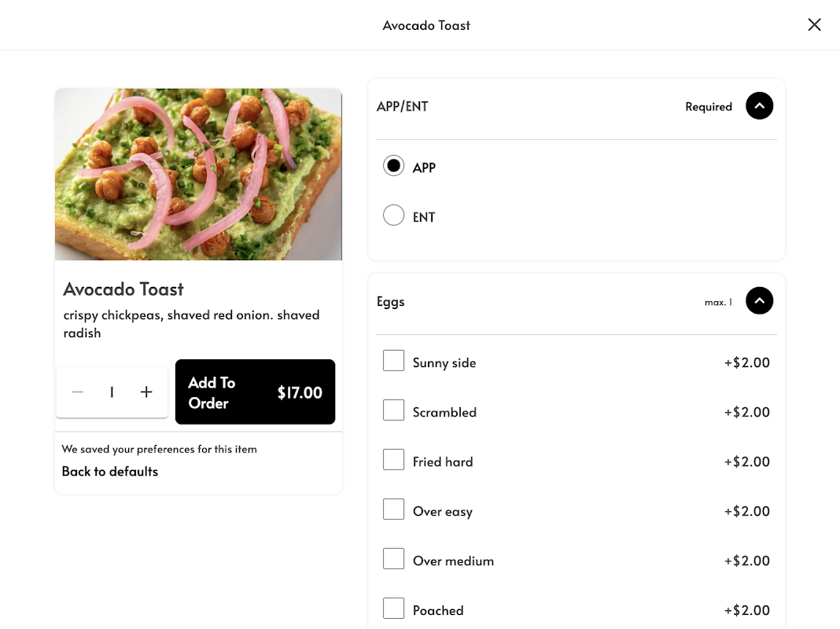Image resolution: width=840 pixels, height=629 pixels.
Task: Click the avocado toast photo
Action: point(198,175)
